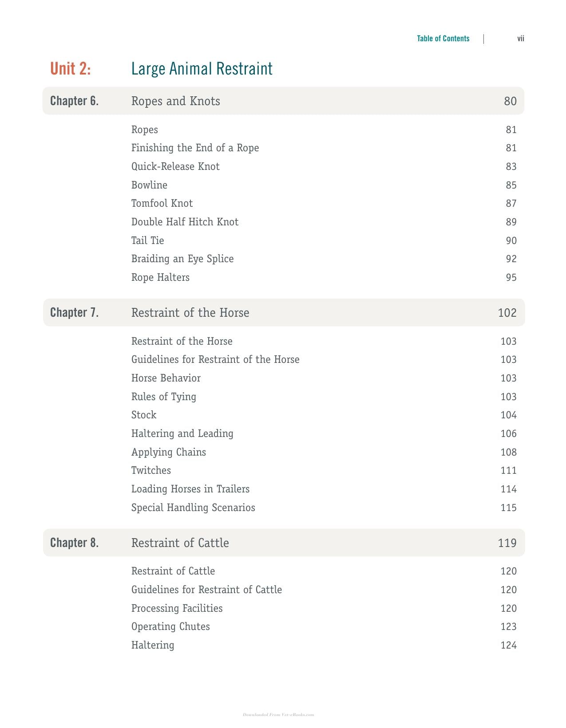Select the Applying Chains entry

pos(169,452)
